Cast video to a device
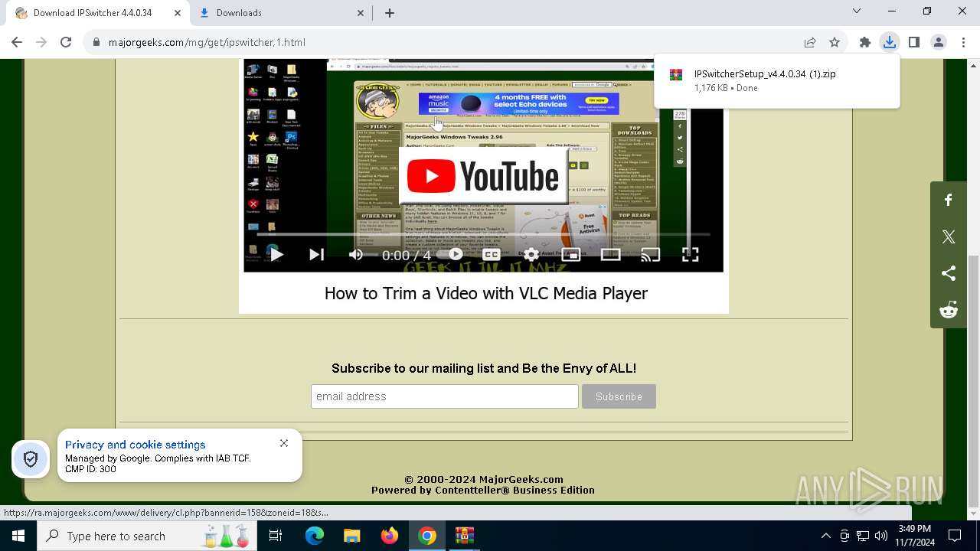980x551 pixels. tap(650, 255)
